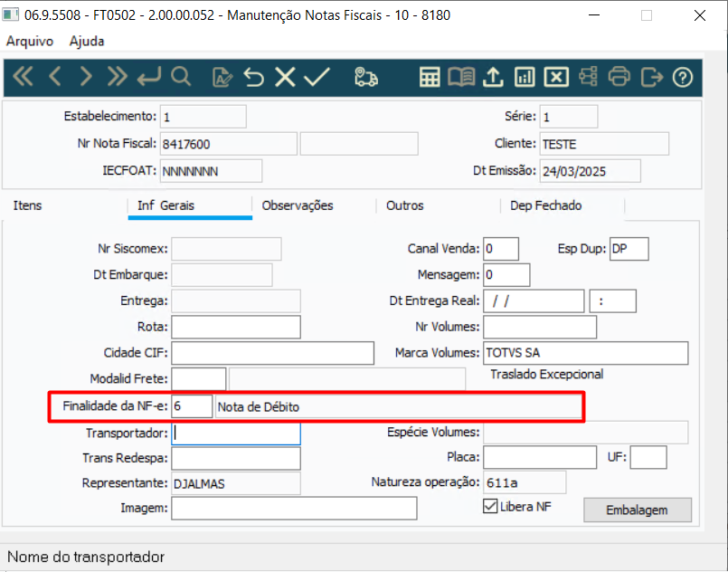
Task: Open help question mark icon
Action: click(x=683, y=77)
